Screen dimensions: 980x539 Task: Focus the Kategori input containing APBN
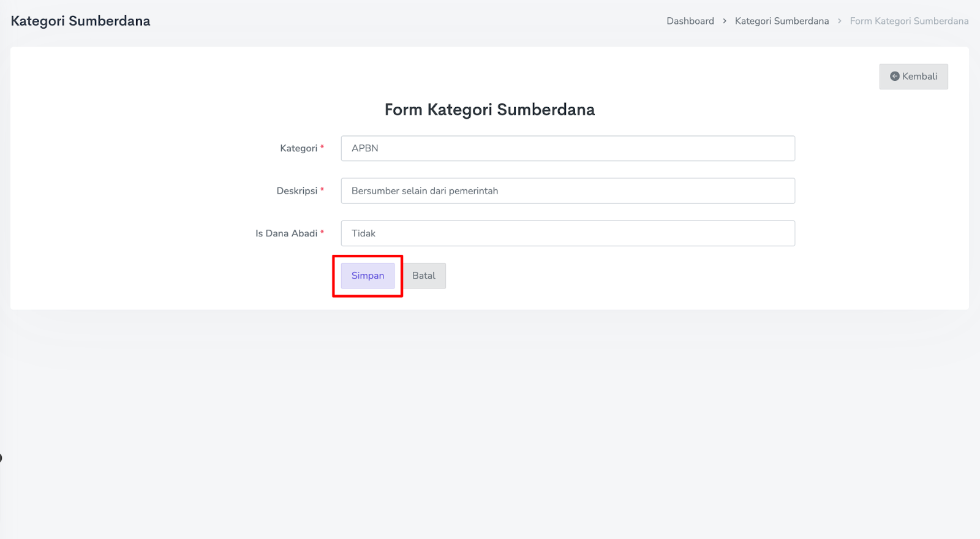pyautogui.click(x=568, y=148)
